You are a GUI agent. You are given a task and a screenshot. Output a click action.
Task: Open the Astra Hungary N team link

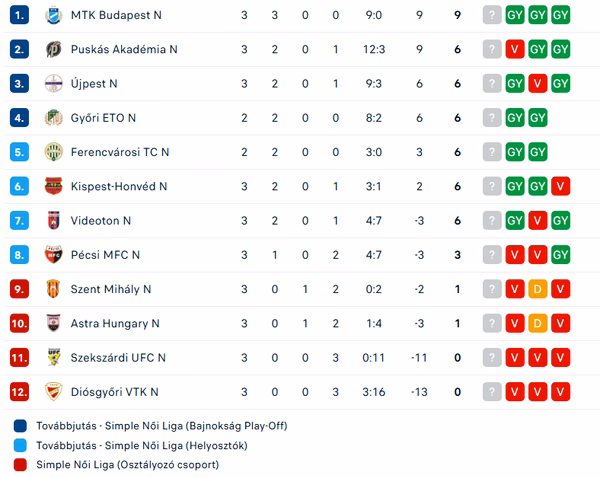[x=115, y=324]
